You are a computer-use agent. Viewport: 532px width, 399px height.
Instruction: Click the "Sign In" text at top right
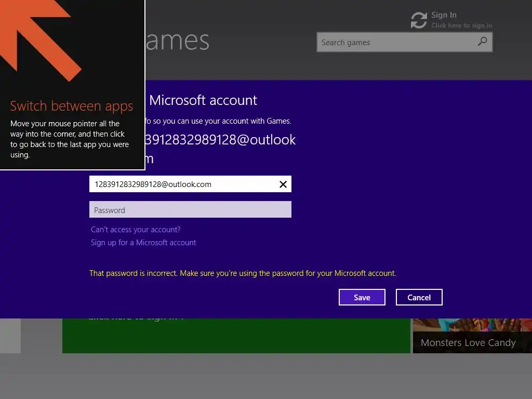(444, 15)
